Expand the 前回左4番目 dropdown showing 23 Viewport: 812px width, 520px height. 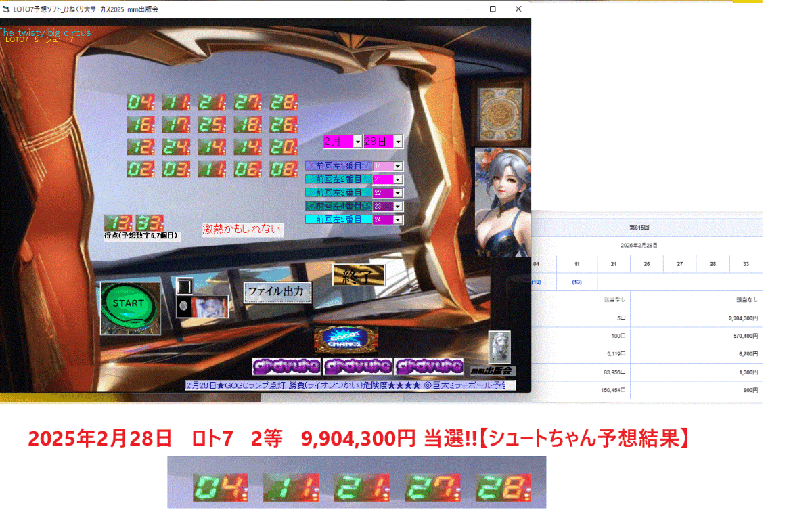click(398, 206)
